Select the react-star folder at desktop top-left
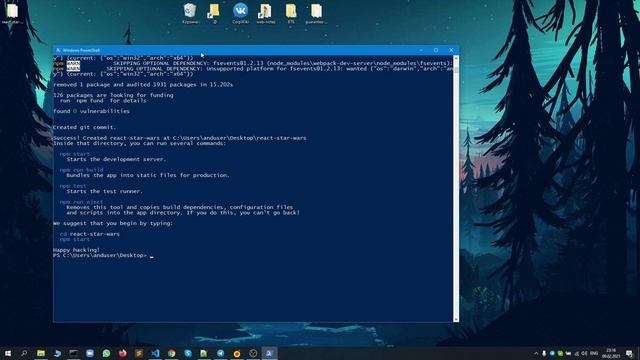640x360 pixels. click(x=13, y=13)
